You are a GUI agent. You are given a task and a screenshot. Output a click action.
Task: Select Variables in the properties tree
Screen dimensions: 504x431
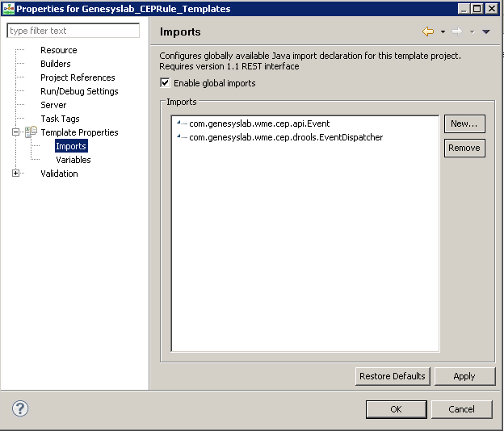pyautogui.click(x=73, y=160)
